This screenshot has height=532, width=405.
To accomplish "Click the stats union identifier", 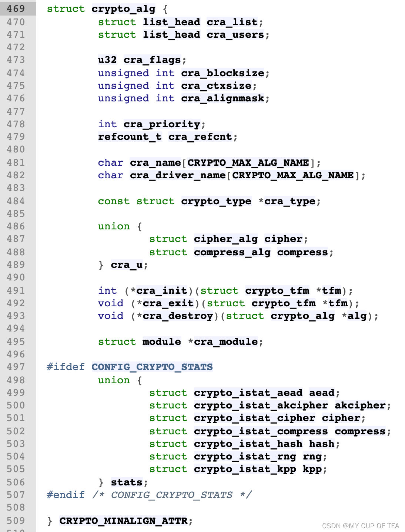I will 127,482.
